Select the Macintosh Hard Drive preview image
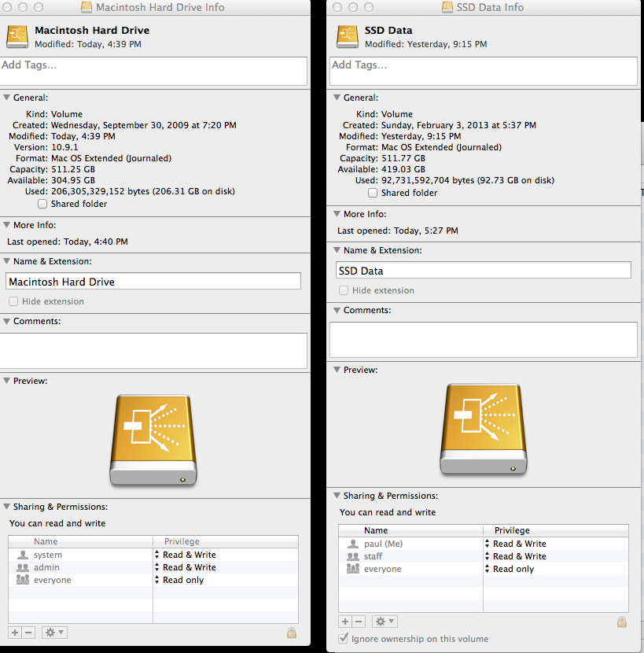 pyautogui.click(x=153, y=440)
